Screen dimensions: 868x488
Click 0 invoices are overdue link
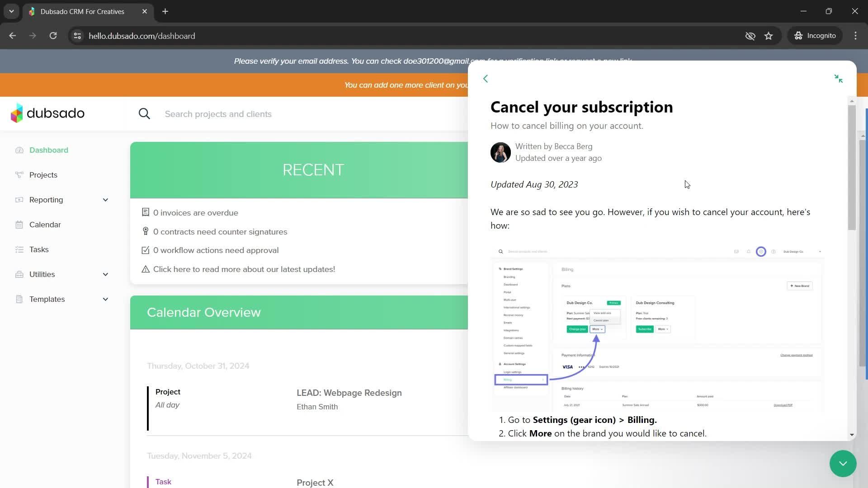[x=195, y=213]
